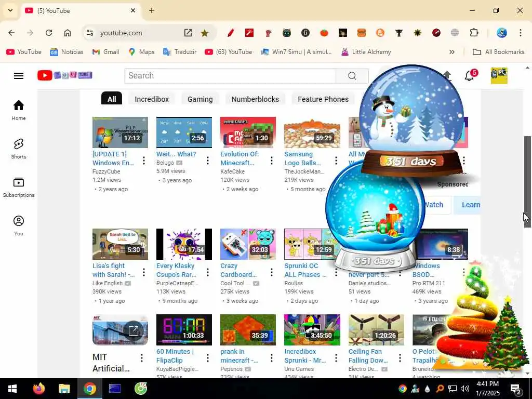
Task: Play the Samsung Logo Balls thumbnail
Action: (x=312, y=132)
